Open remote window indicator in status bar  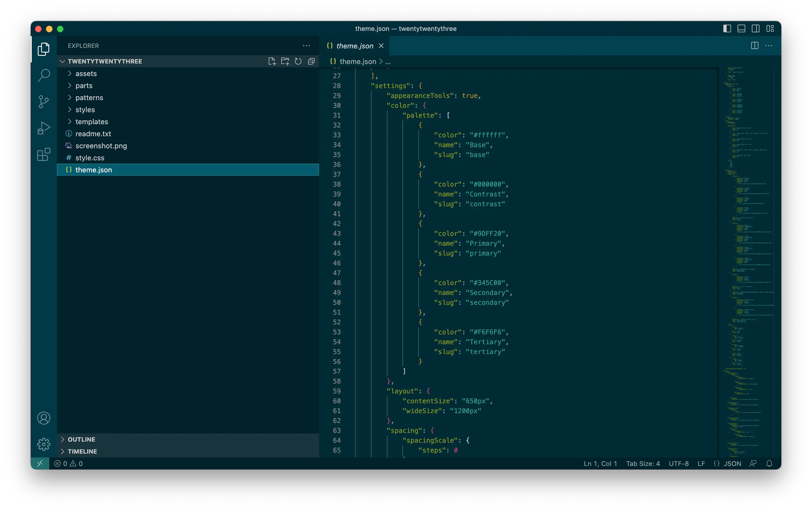(40, 463)
